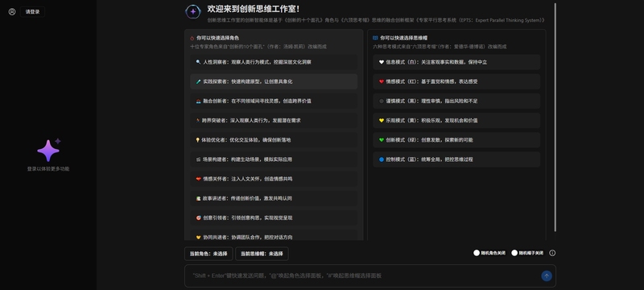
Task: Select the red heart 情感模式 hat
Action: 456,81
